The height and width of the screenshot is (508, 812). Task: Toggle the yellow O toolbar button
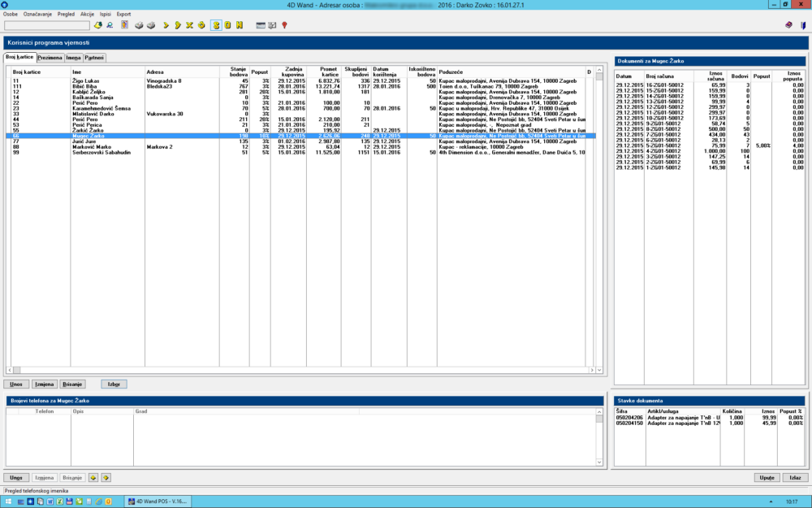pyautogui.click(x=228, y=25)
